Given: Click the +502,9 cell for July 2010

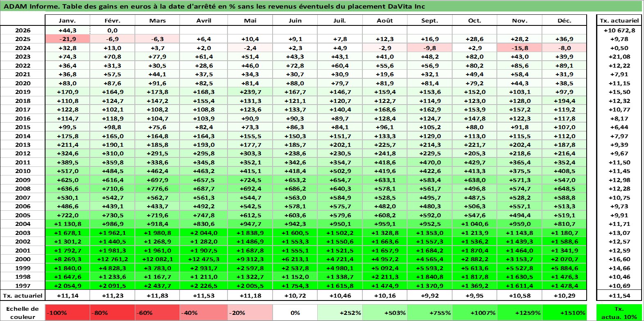Looking at the screenshot, I should click(x=340, y=171).
